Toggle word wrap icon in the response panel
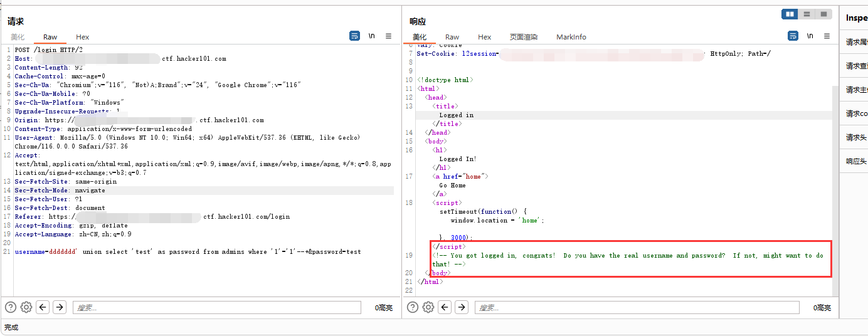This screenshot has width=868, height=336. click(x=793, y=36)
